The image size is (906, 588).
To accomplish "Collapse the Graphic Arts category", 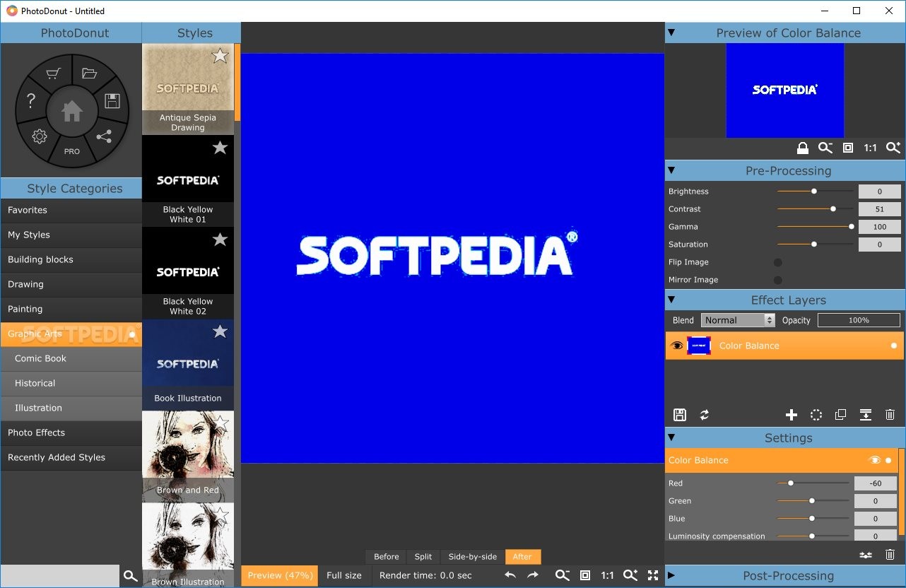I will point(71,334).
